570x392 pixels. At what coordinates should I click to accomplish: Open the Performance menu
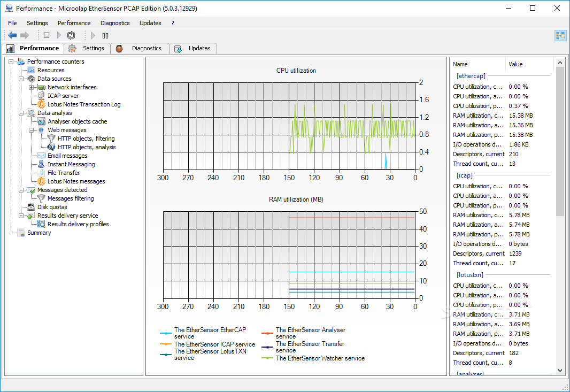(74, 23)
